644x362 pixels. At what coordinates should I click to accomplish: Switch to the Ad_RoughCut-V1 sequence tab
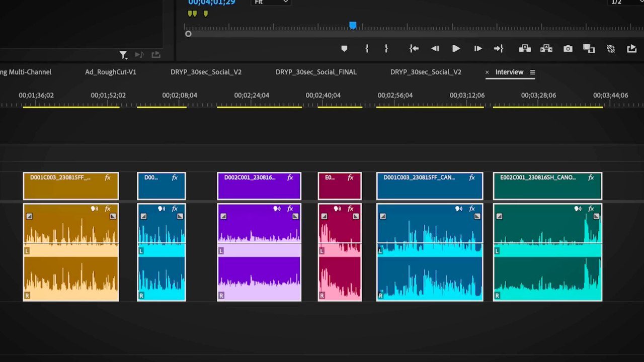click(111, 72)
